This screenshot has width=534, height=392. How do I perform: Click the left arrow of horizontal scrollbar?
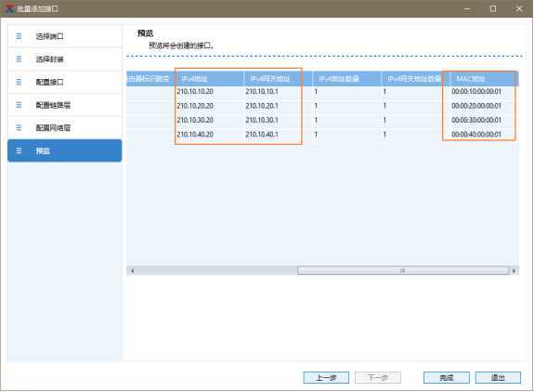(132, 270)
